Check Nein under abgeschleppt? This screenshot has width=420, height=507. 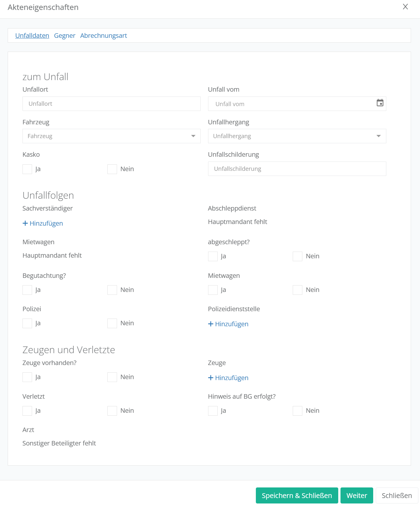click(x=298, y=256)
